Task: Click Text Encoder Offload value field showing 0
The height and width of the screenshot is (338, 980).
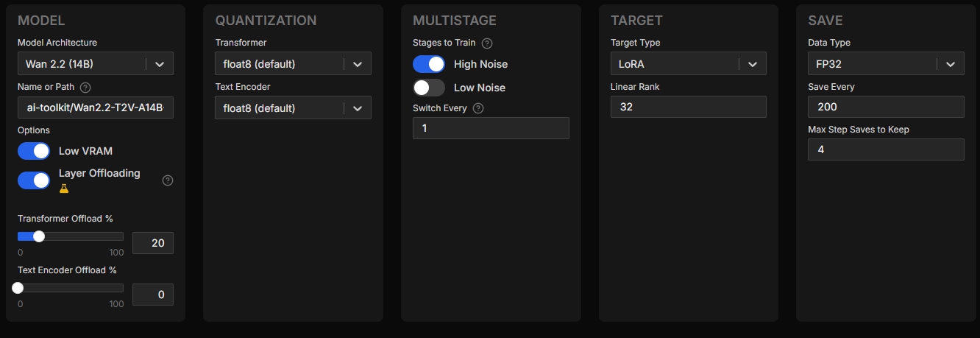Action: (x=153, y=295)
